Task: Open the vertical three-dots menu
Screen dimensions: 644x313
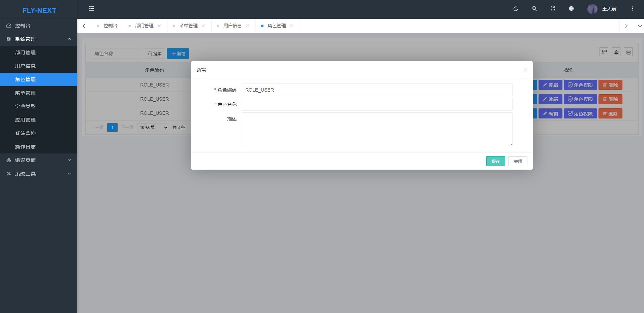Action: (x=632, y=9)
